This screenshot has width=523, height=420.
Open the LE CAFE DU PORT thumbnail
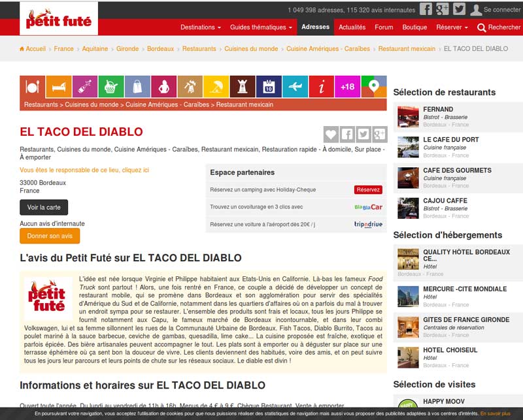(408, 147)
